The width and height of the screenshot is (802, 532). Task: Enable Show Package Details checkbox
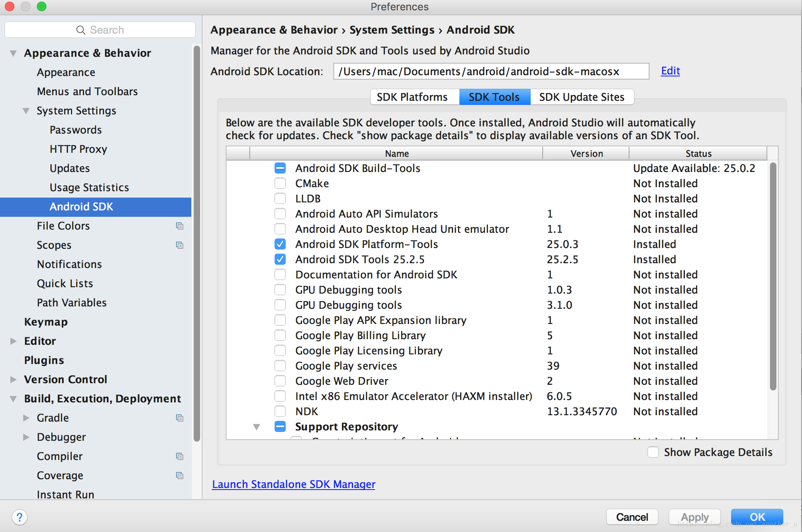pos(653,452)
